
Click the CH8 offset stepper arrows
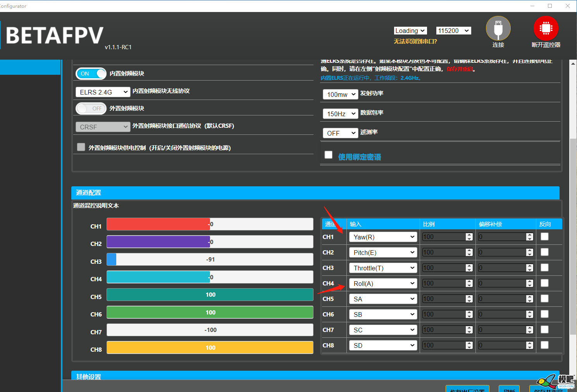pyautogui.click(x=530, y=345)
